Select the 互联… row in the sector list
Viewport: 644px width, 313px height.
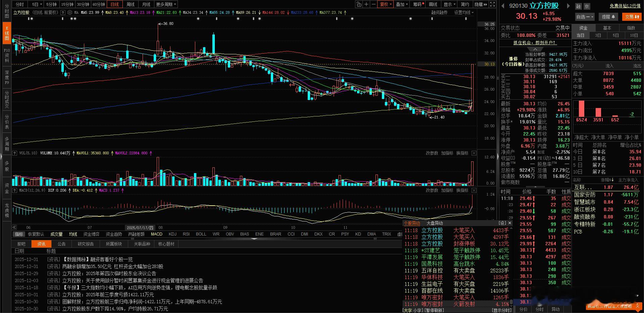pos(606,187)
